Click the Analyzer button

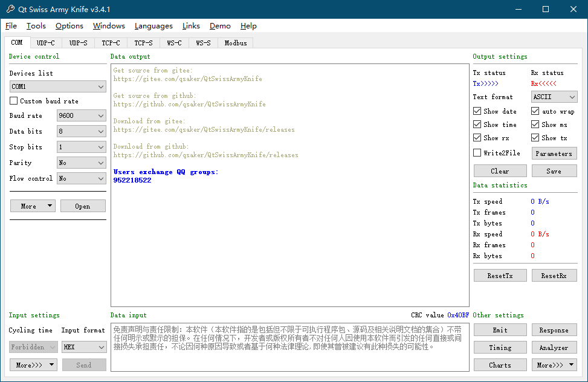pyautogui.click(x=554, y=348)
